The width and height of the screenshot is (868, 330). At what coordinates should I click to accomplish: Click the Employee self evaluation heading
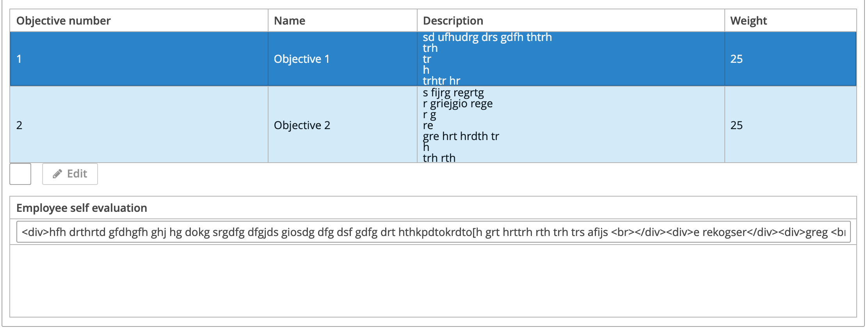click(x=82, y=208)
